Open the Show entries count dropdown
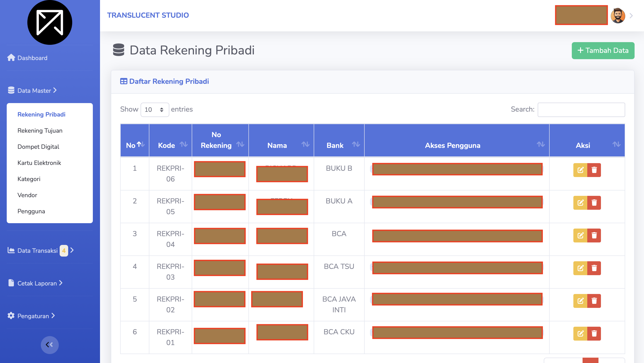The image size is (644, 363). point(155,110)
